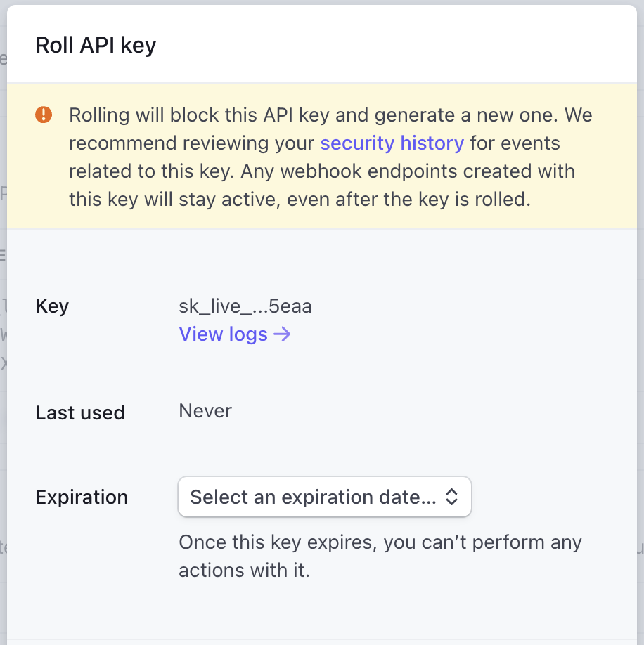Screen dimensions: 644x645
Task: Click the 'Never' last used value
Action: coord(205,411)
